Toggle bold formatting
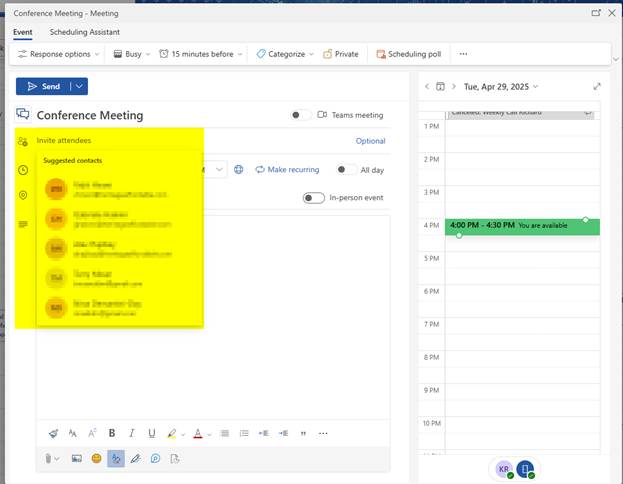The image size is (623, 484). [112, 433]
